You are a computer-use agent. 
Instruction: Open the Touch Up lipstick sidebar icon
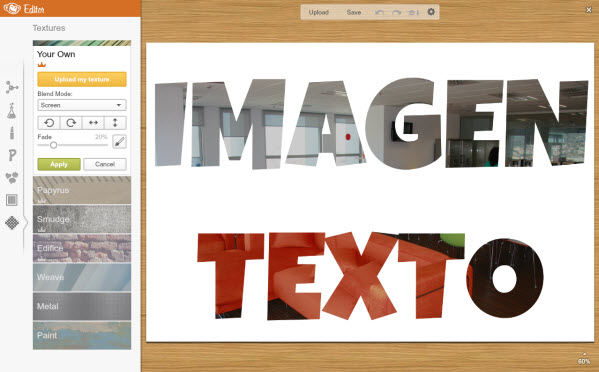click(x=12, y=133)
